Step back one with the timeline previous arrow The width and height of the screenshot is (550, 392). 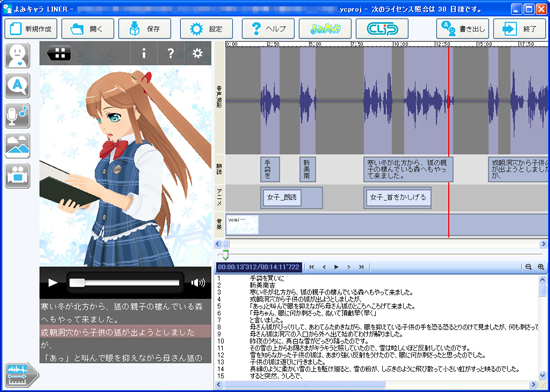324,267
